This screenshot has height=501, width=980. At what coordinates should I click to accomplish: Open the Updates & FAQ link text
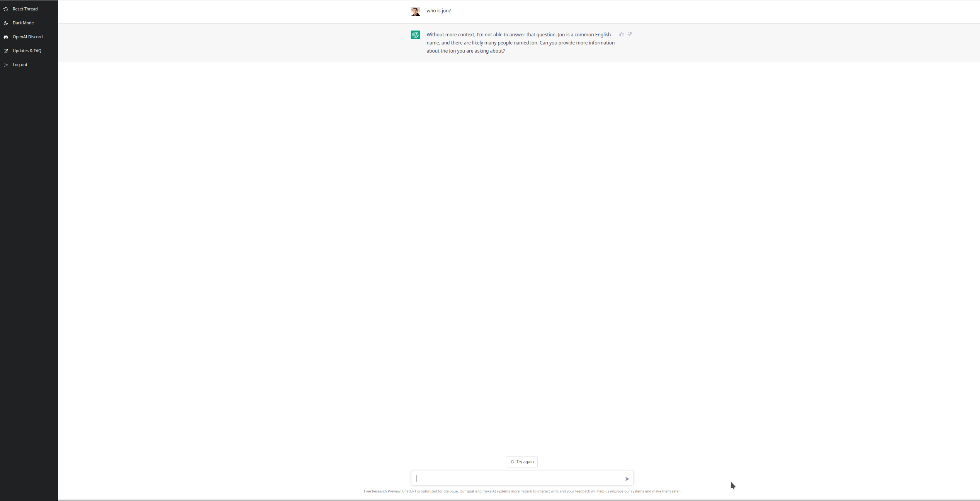[x=27, y=51]
